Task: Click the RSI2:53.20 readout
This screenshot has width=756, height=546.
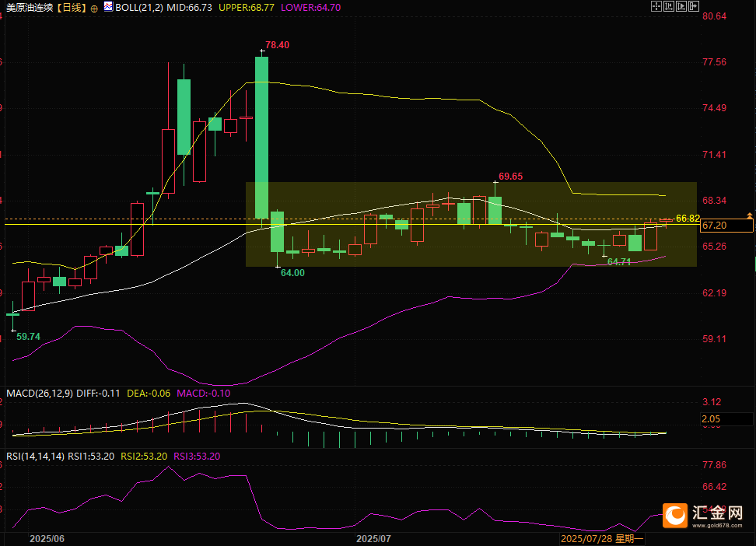Action: pos(144,457)
